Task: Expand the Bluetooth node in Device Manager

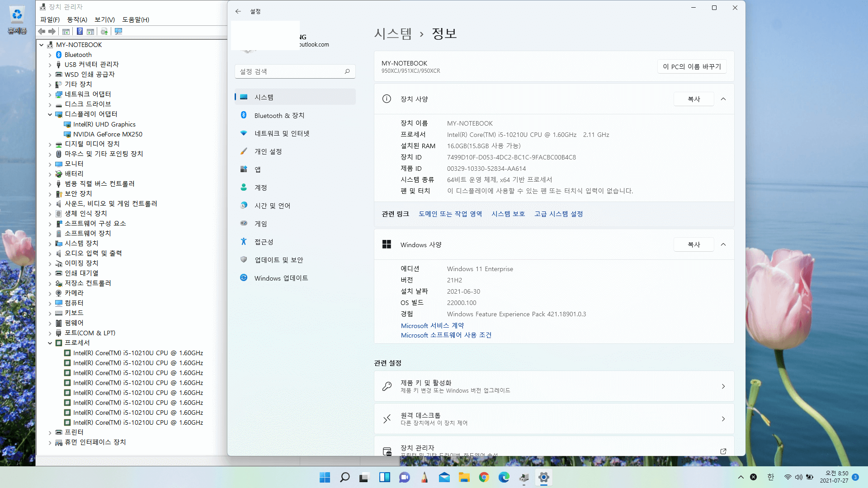Action: pos(50,55)
